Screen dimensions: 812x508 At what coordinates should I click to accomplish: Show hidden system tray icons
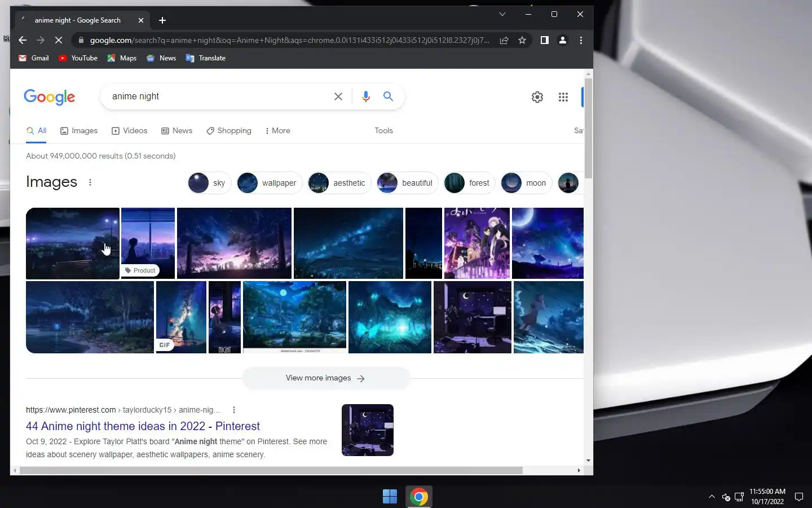[x=712, y=497]
